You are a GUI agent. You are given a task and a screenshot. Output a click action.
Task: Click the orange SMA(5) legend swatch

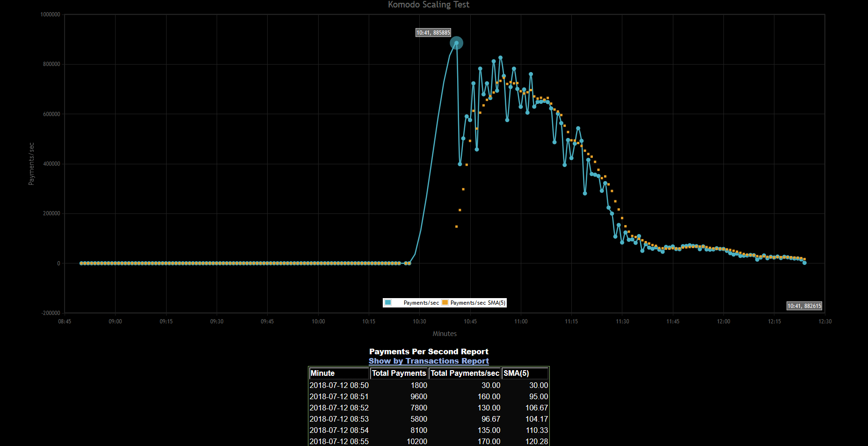click(445, 303)
